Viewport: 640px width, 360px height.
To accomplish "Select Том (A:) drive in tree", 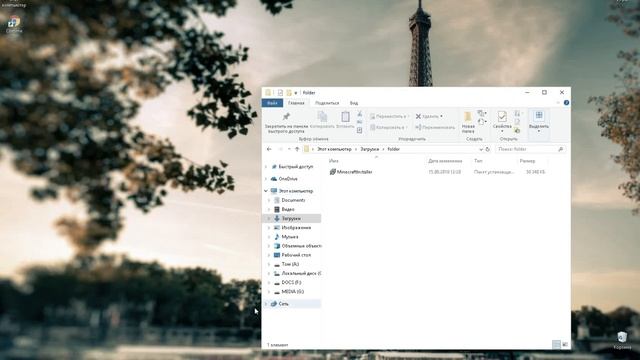I will [290, 264].
